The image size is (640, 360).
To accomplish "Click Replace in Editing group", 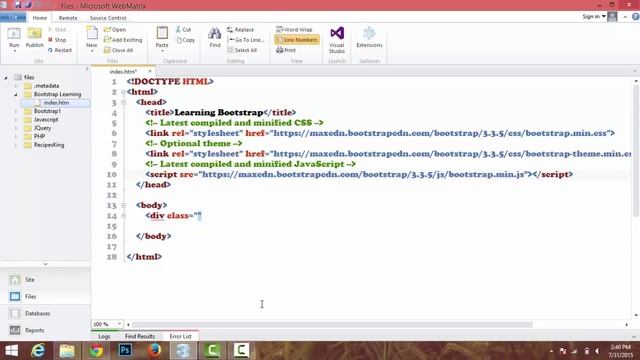I will pos(240,29).
